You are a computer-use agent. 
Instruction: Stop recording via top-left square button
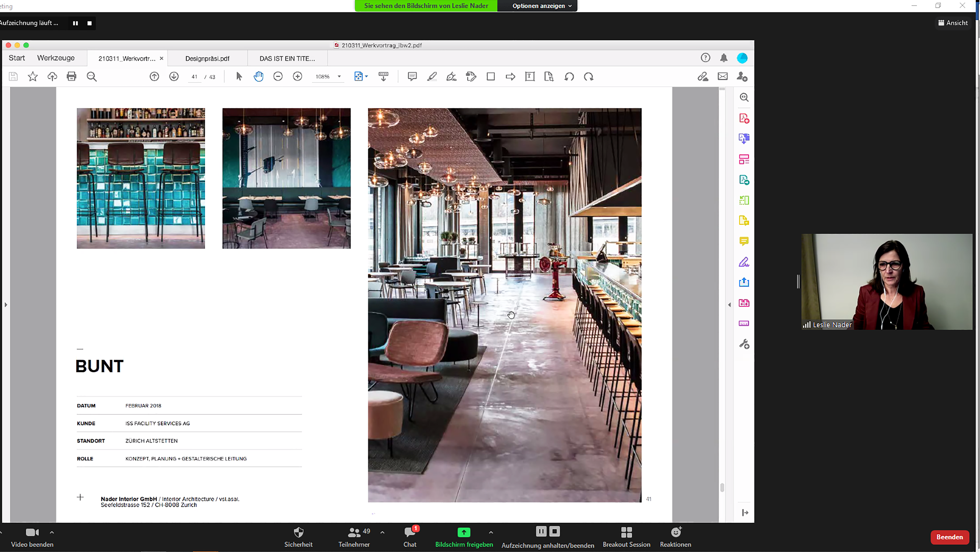89,23
